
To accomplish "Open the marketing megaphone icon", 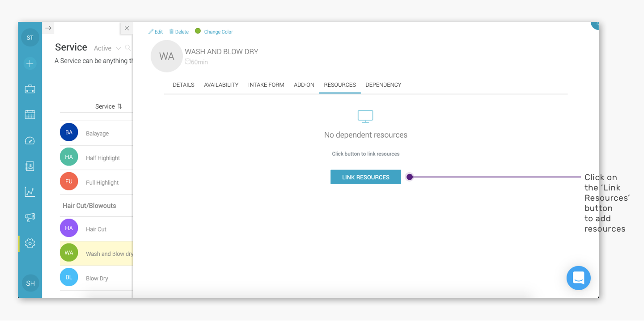I will (x=30, y=218).
